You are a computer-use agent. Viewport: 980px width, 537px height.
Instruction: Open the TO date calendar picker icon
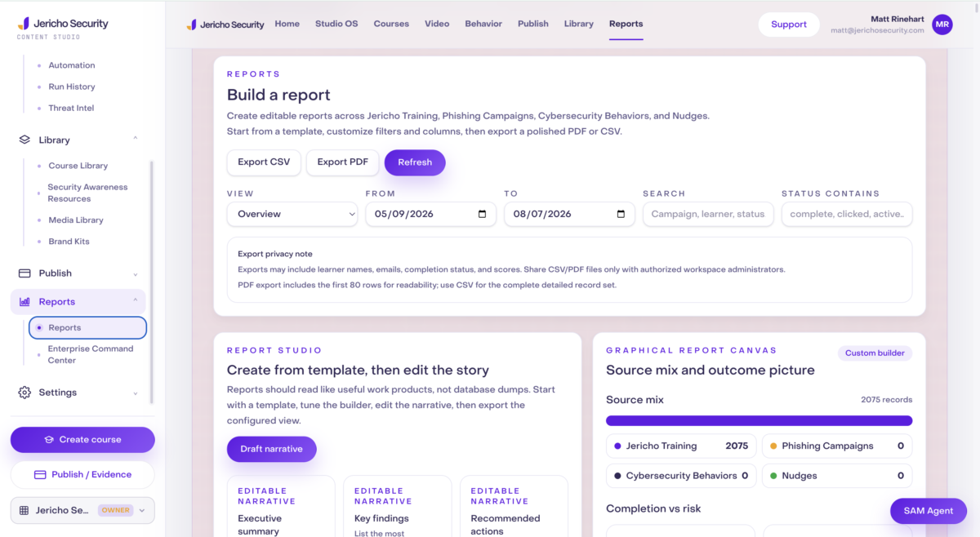[x=621, y=214]
